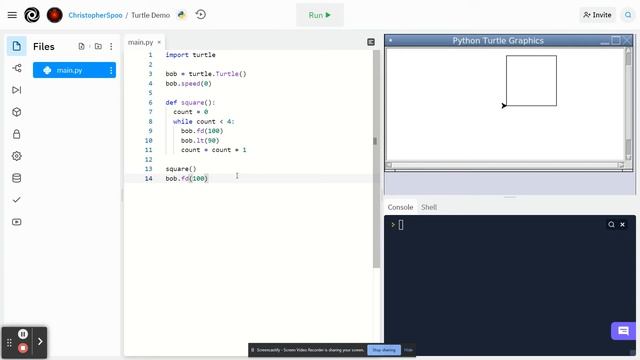Click the Invite button
This screenshot has width=640, height=360.
coord(597,15)
